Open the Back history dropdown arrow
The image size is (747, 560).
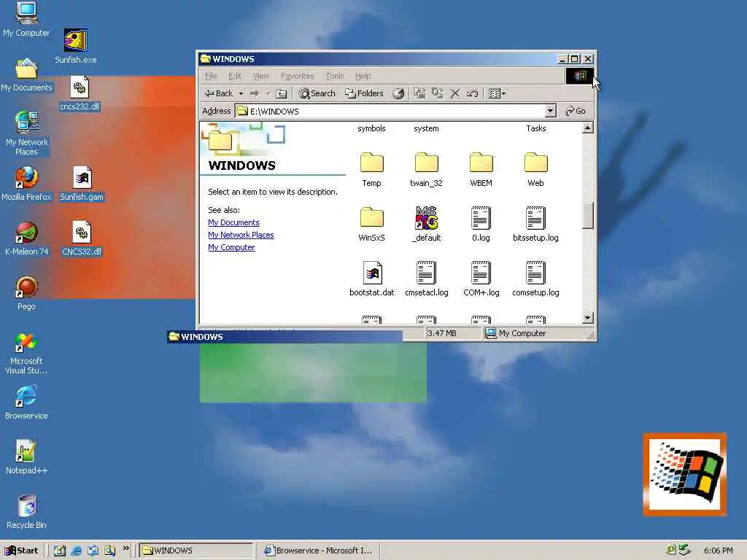coord(241,93)
